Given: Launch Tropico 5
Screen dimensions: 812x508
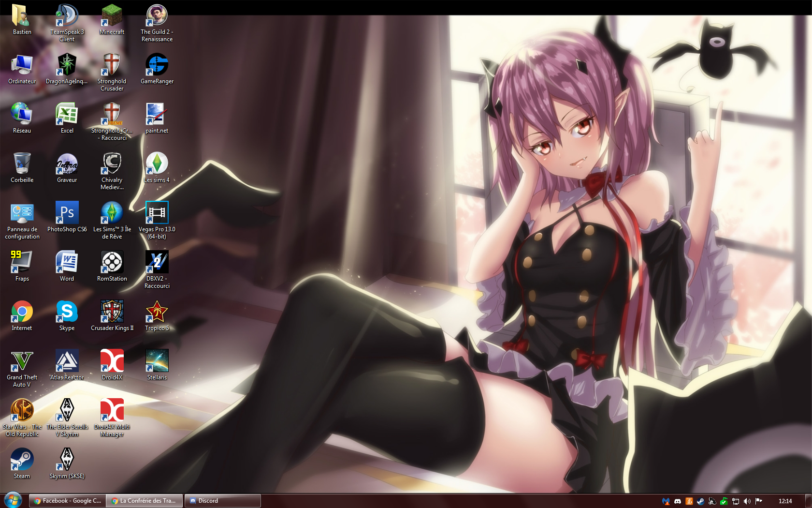Looking at the screenshot, I should [157, 316].
